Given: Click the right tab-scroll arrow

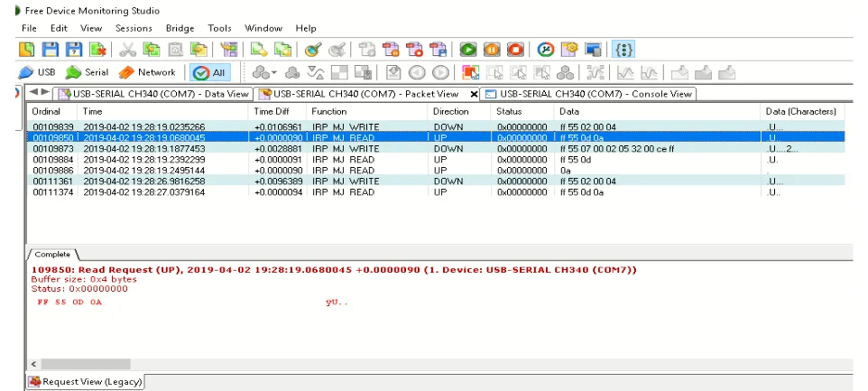Looking at the screenshot, I should [45, 92].
